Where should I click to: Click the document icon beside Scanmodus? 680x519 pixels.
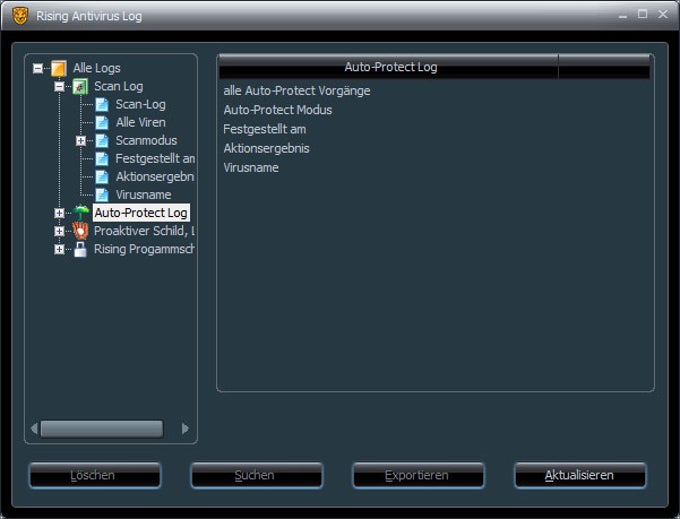click(101, 141)
